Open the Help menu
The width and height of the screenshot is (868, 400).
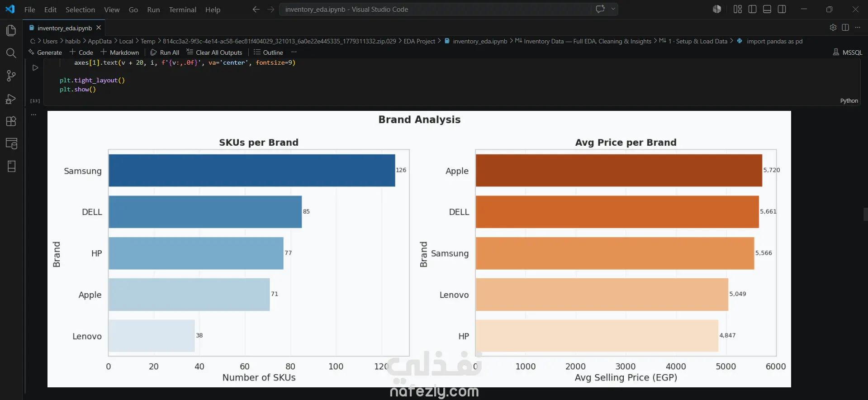(x=213, y=10)
